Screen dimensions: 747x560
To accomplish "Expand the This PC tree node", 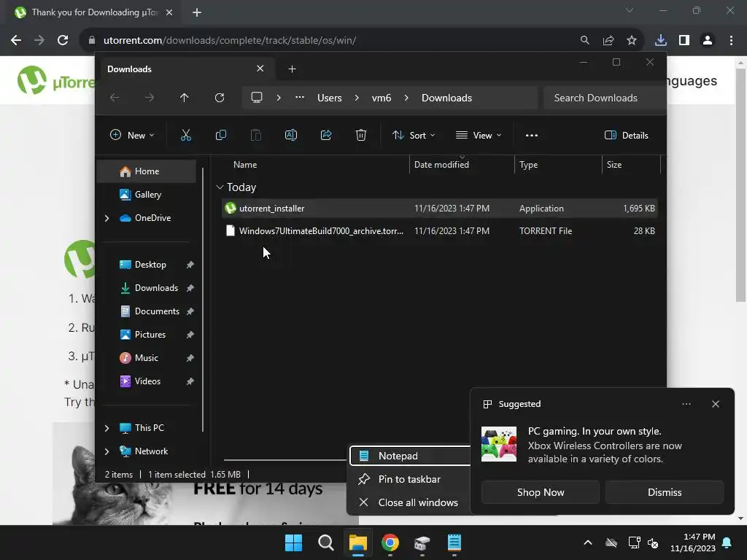I will click(107, 428).
